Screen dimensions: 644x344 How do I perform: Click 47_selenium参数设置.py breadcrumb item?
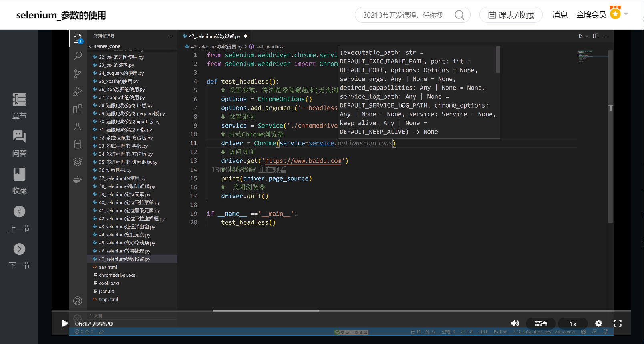217,47
